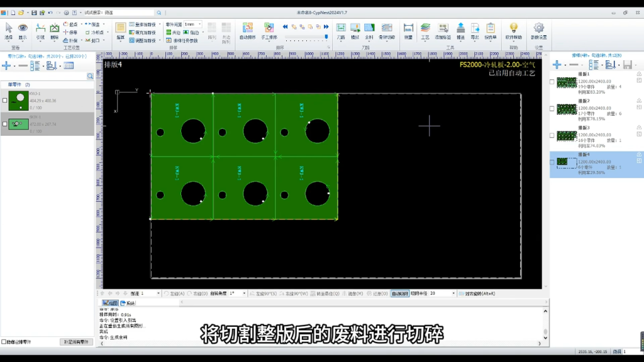
Task: Run 自动排序 automatic sorting
Action: [x=247, y=31]
